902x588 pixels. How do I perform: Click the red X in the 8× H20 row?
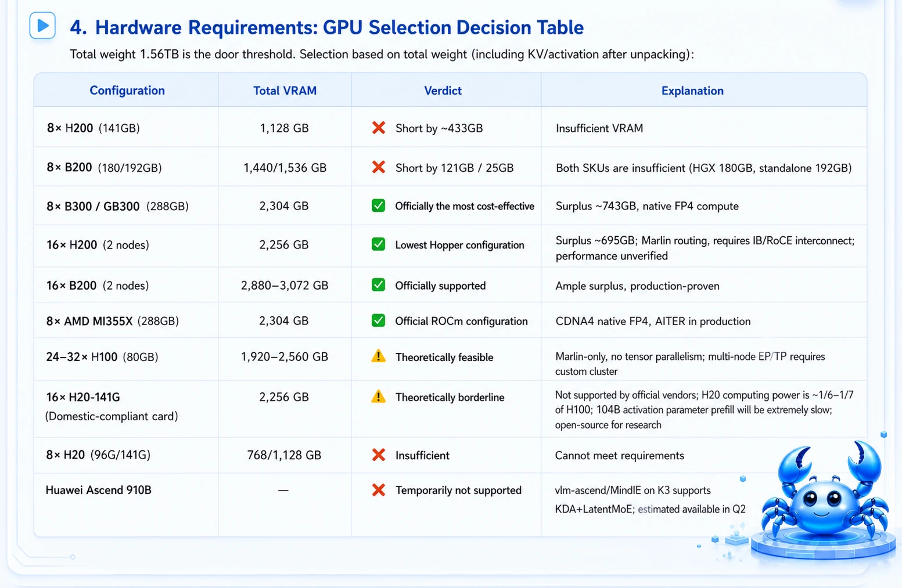379,455
